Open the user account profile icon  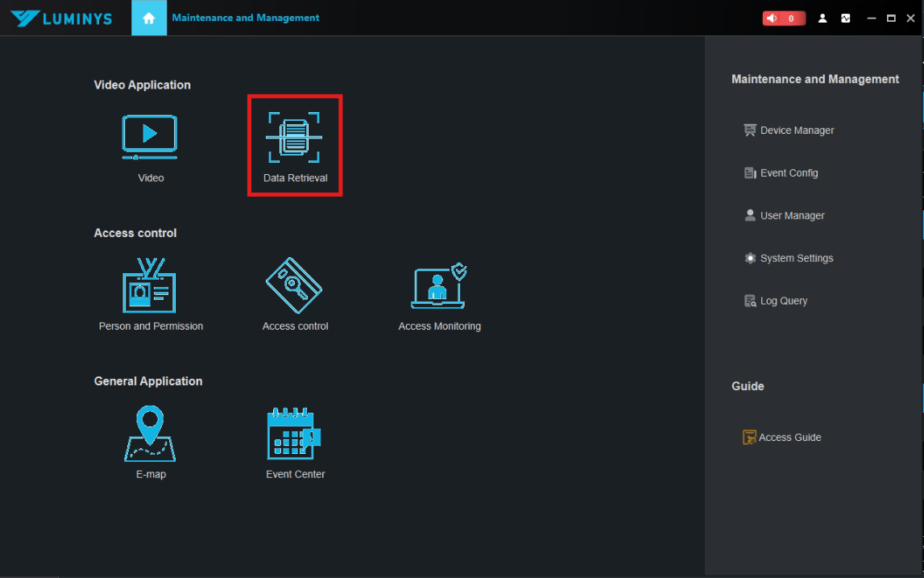point(822,18)
